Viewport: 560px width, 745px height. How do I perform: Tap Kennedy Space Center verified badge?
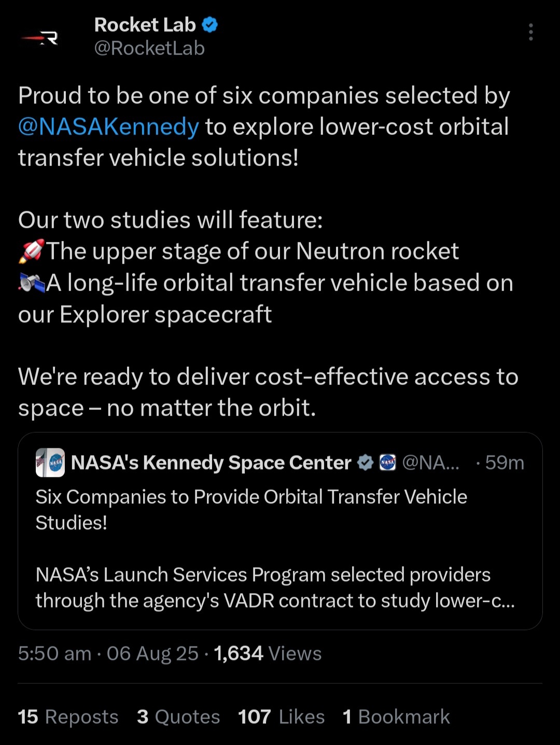click(366, 462)
